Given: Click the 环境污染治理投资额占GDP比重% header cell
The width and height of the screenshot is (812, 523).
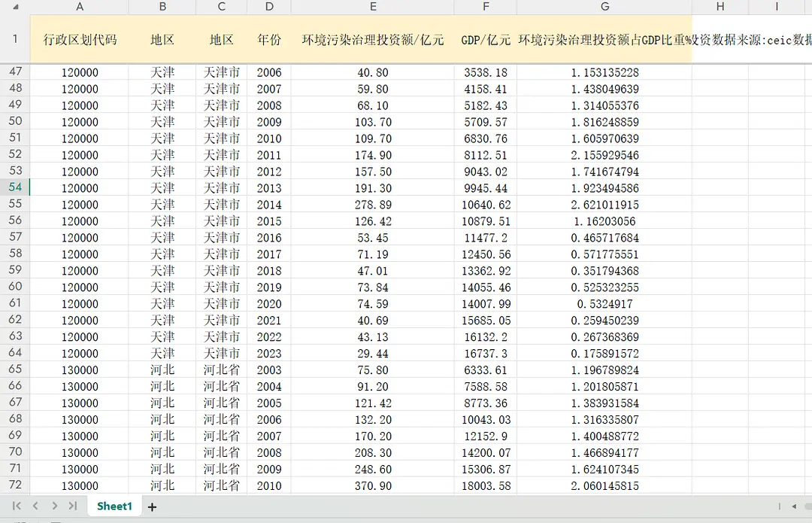Looking at the screenshot, I should point(604,39).
